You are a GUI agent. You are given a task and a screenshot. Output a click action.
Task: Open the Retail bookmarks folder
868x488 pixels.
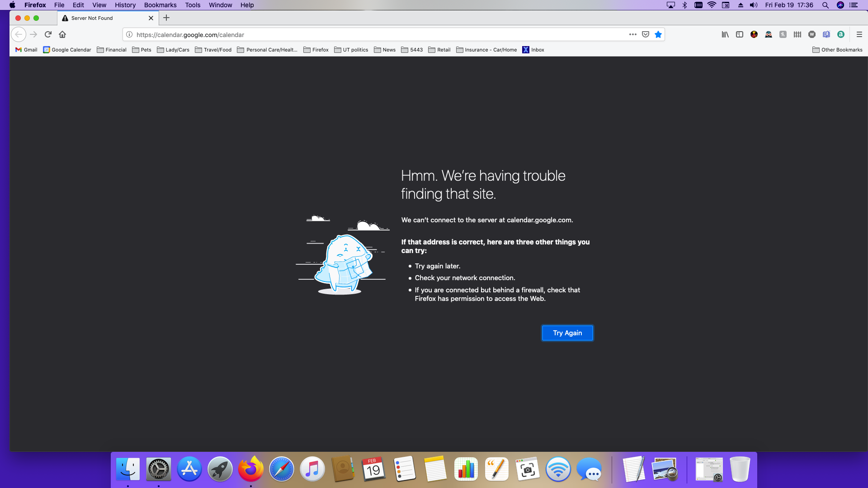tap(439, 50)
